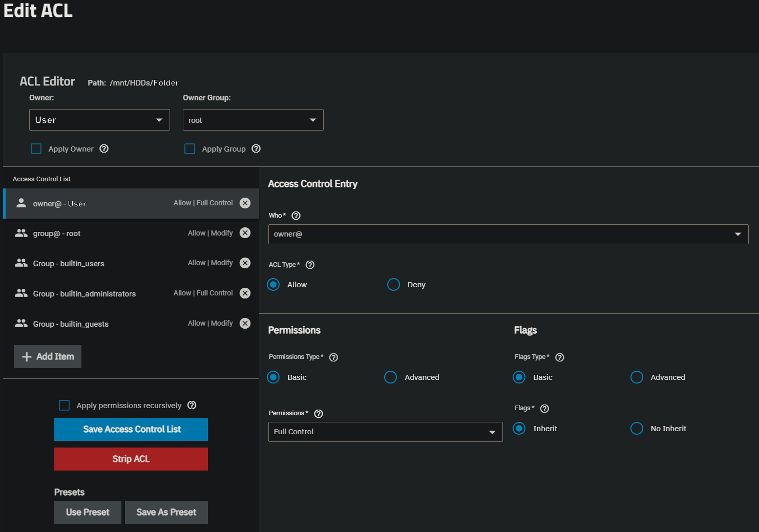Show help for ACL Type
The width and height of the screenshot is (759, 532).
[310, 265]
